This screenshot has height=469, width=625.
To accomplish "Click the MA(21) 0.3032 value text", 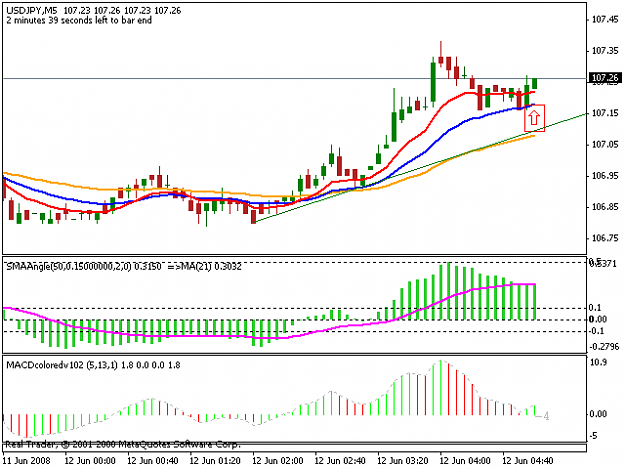I will pyautogui.click(x=211, y=267).
